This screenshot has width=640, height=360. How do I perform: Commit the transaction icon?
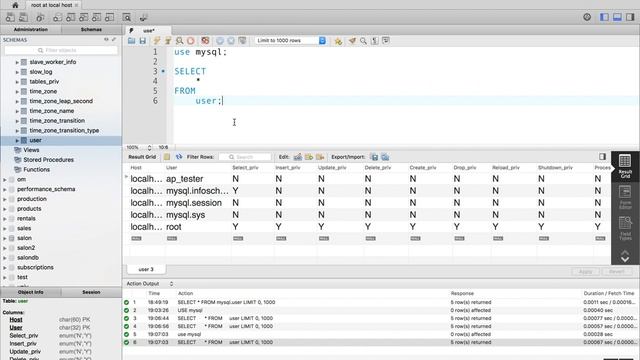point(220,41)
